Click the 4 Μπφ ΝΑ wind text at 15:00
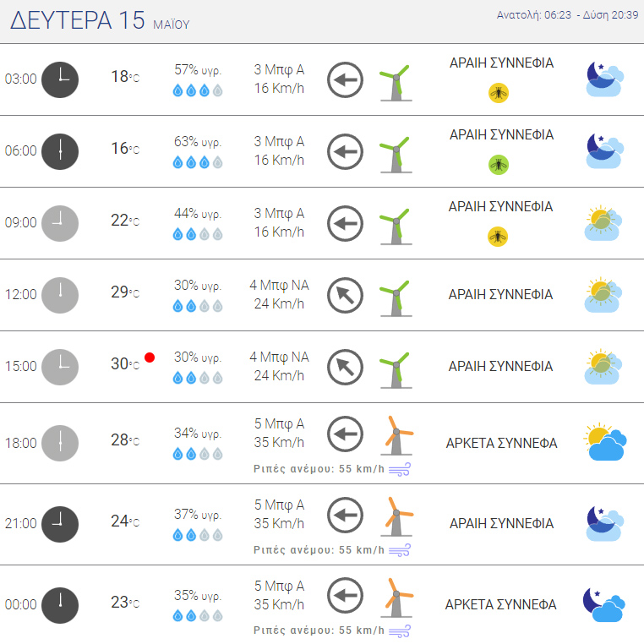 pos(279,357)
